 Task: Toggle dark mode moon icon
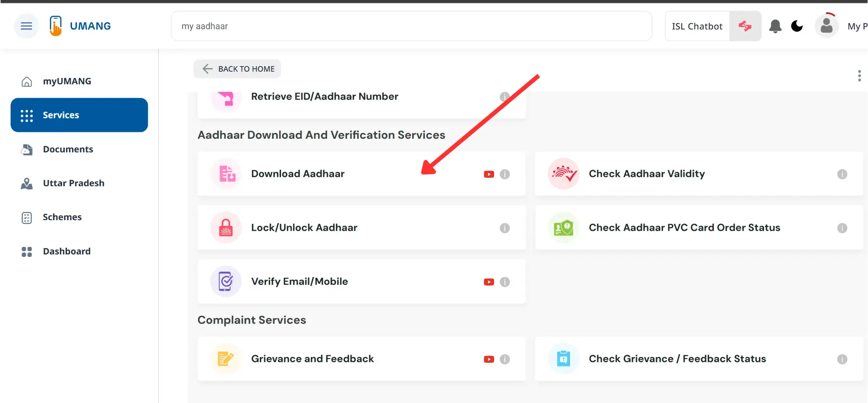797,26
